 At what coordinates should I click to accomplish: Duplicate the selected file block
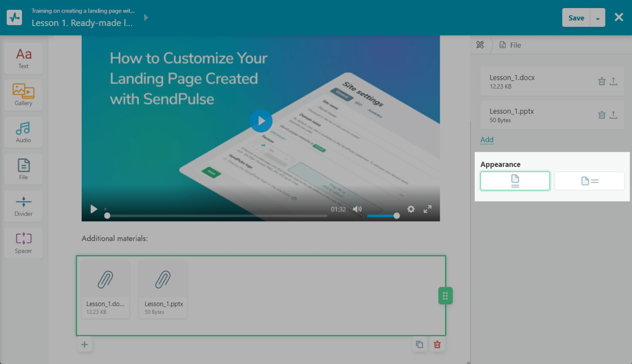[x=420, y=345]
